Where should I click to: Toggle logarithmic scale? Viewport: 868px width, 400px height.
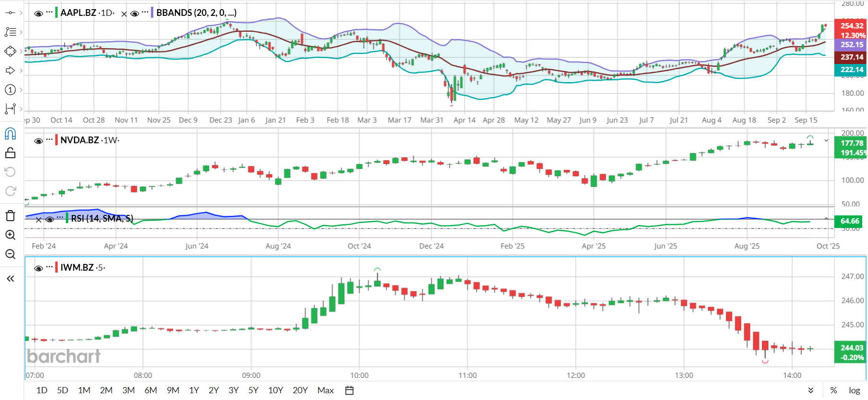854,390
